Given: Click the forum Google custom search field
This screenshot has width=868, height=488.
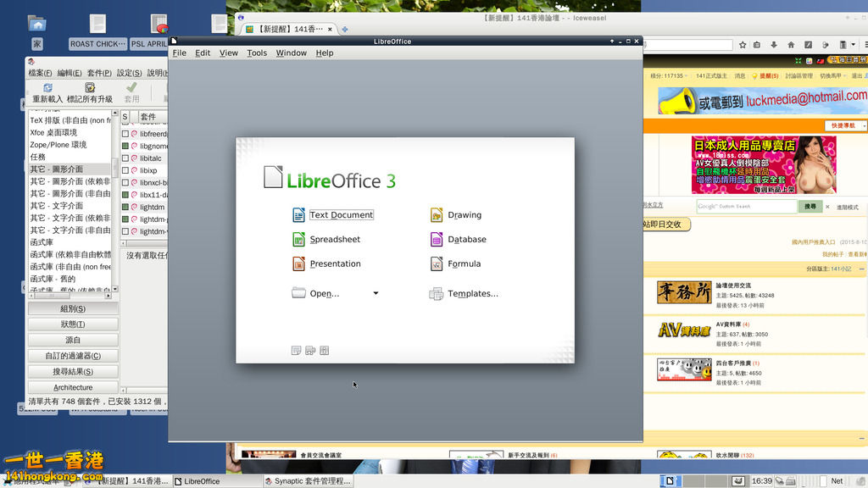Looking at the screenshot, I should coord(746,207).
